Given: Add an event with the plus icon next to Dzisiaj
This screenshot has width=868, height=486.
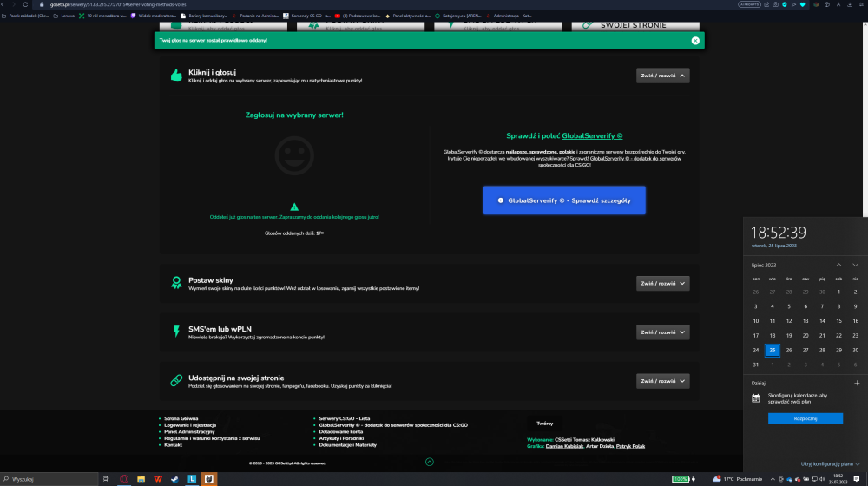Looking at the screenshot, I should tap(857, 383).
